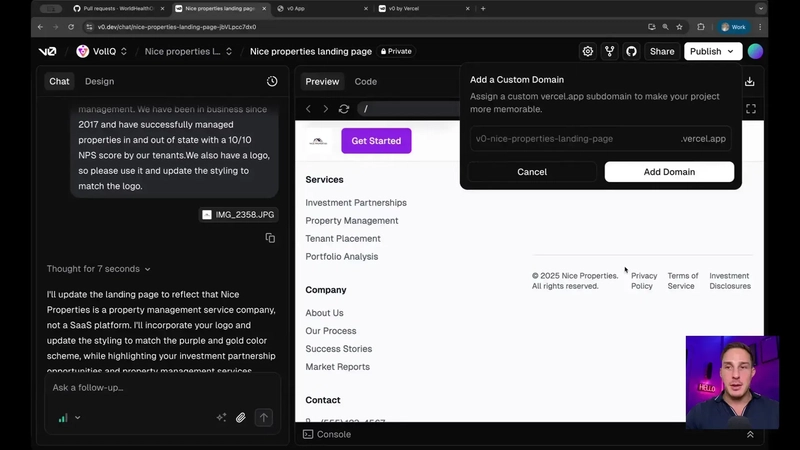Cancel the custom domain dialog

pyautogui.click(x=532, y=172)
